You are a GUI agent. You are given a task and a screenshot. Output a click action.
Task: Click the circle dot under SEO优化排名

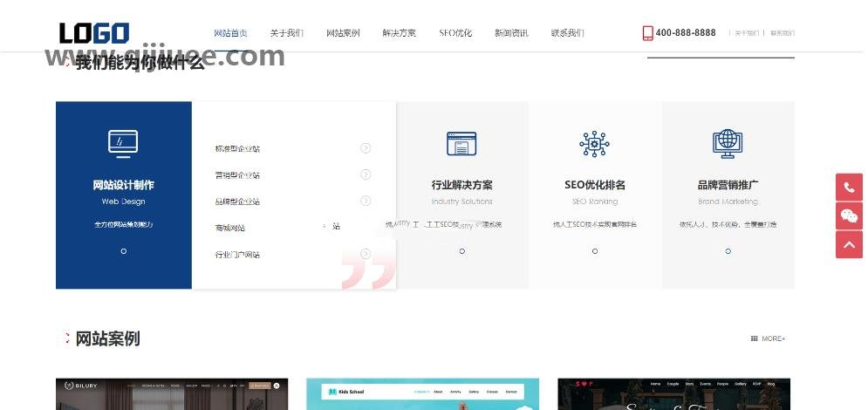pos(595,251)
